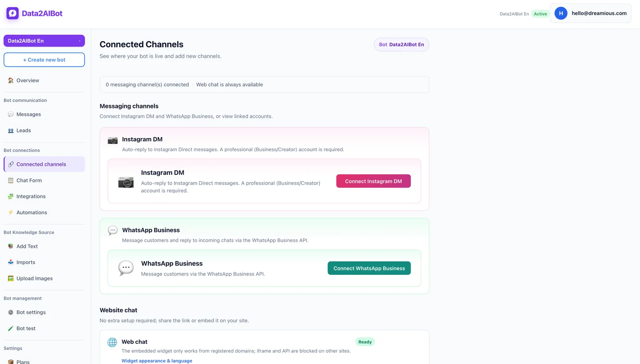Screen dimensions: 640x364
Task: Click the Add Text books icon
Action: click(x=11, y=246)
